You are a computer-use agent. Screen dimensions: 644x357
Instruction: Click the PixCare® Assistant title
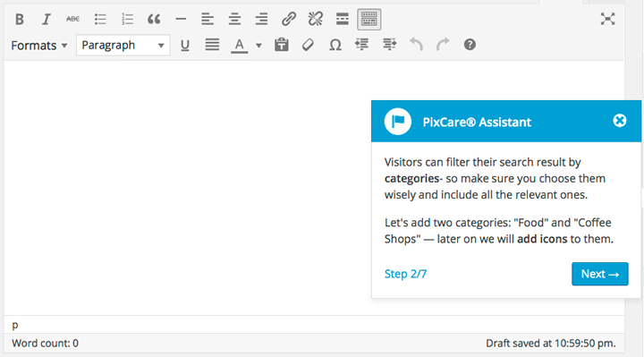pyautogui.click(x=477, y=122)
